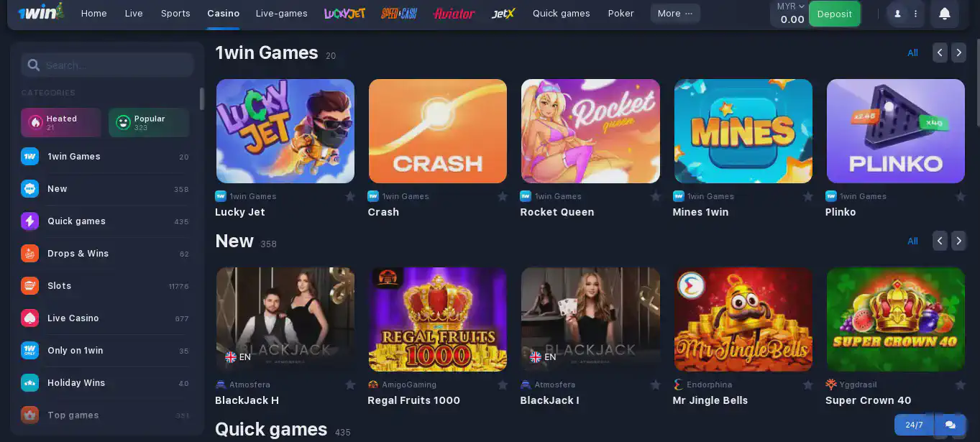
Task: Show next 1win Games with right arrow
Action: (958, 52)
